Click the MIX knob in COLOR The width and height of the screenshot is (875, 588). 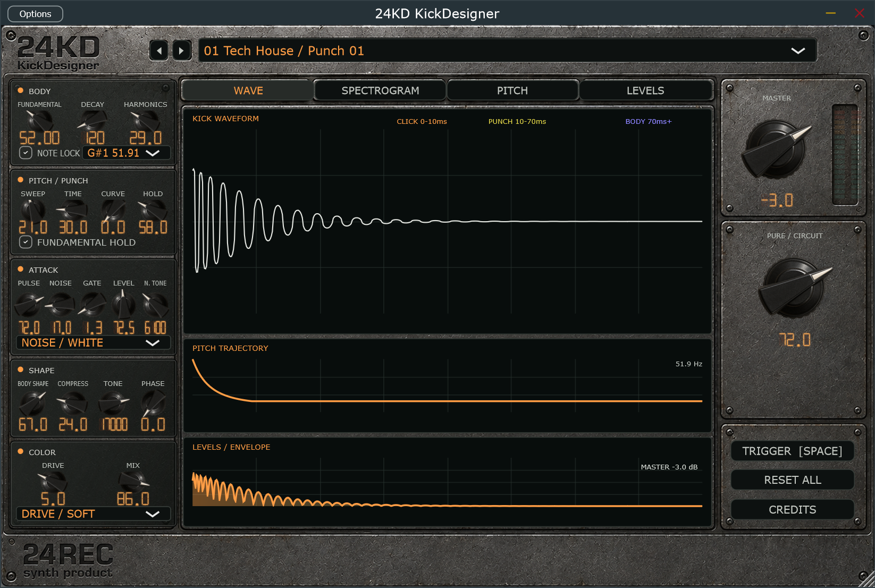[x=133, y=482]
